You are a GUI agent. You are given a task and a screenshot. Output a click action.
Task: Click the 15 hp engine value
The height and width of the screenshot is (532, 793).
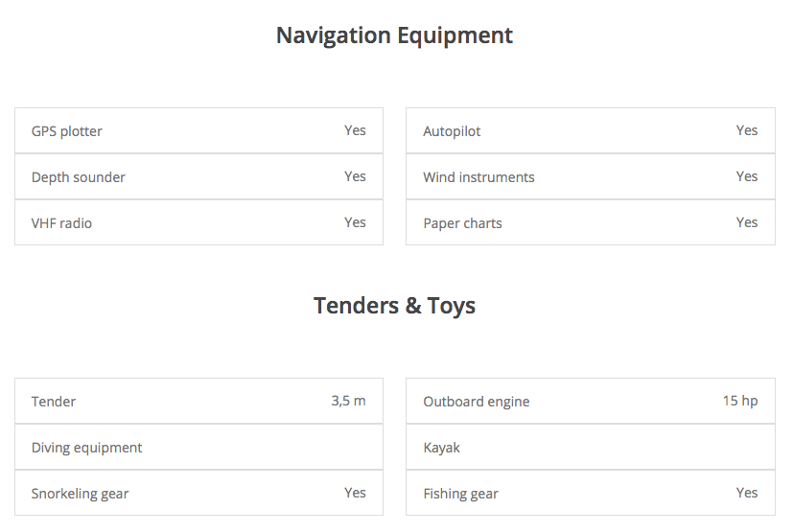click(x=740, y=401)
